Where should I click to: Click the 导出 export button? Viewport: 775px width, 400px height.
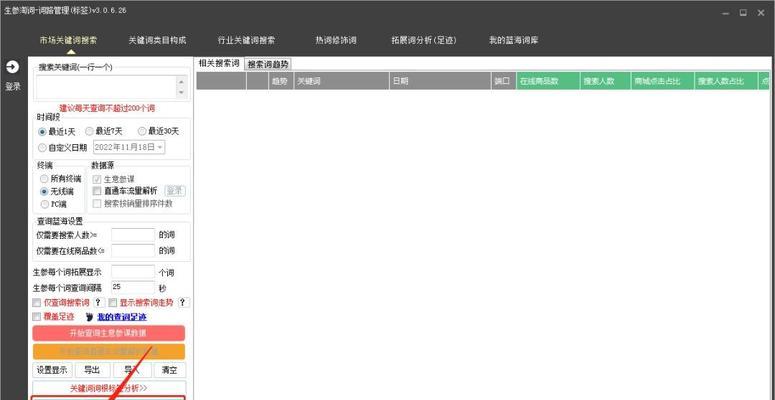pyautogui.click(x=91, y=370)
